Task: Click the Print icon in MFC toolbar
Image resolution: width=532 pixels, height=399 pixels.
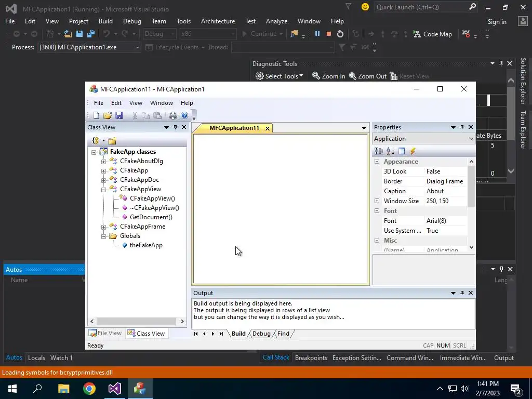Action: point(173,115)
